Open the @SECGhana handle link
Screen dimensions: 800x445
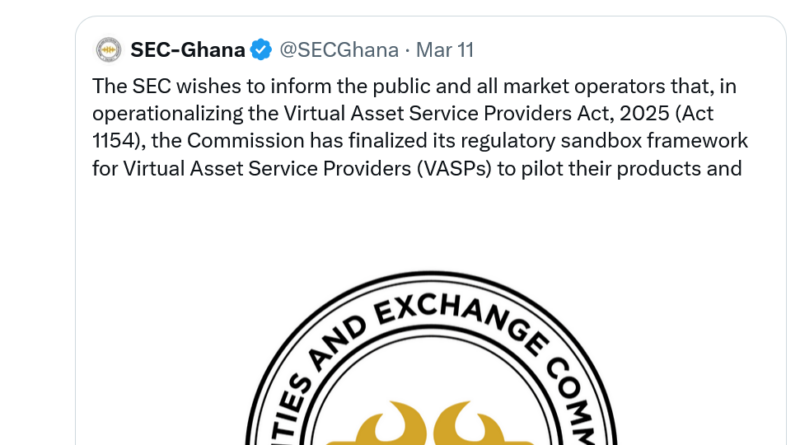338,49
